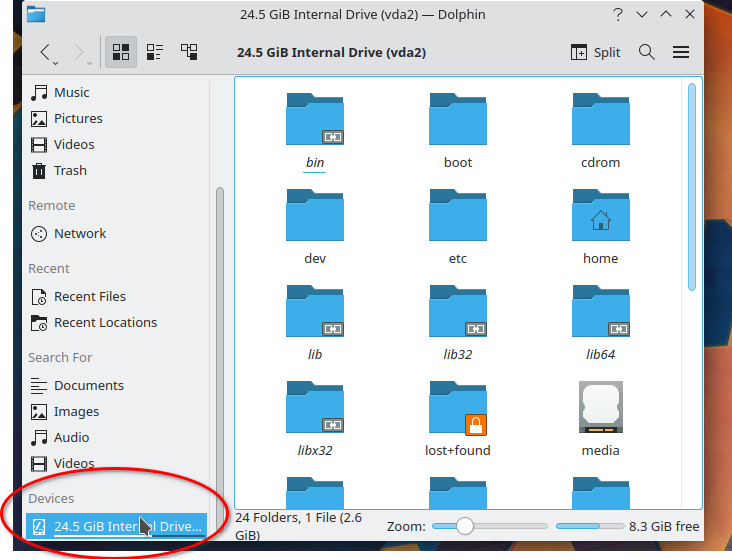732x559 pixels.
Task: Select the media drive icon
Action: click(x=600, y=408)
